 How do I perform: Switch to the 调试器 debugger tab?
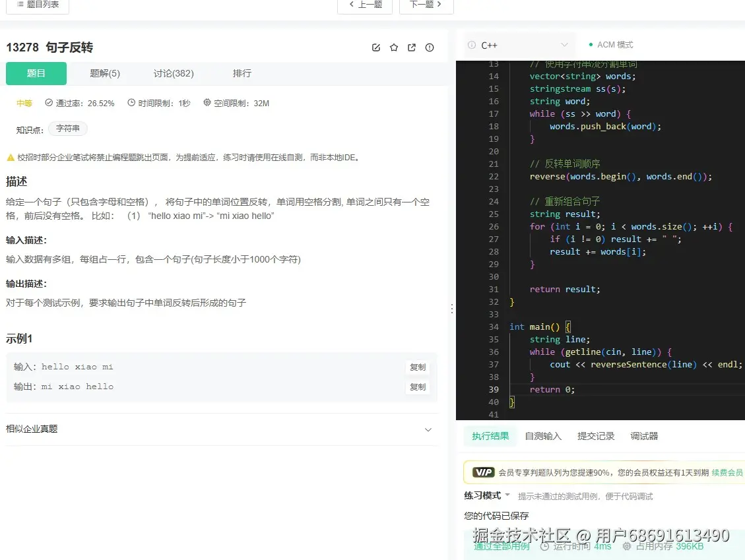pyautogui.click(x=643, y=435)
